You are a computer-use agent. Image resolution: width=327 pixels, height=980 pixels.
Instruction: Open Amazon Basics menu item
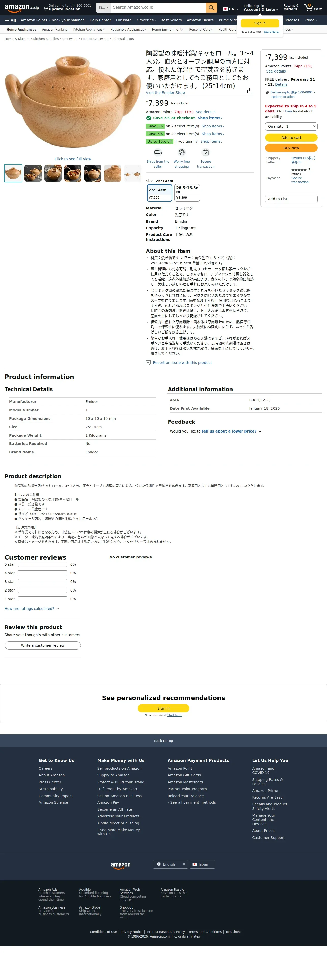(200, 20)
